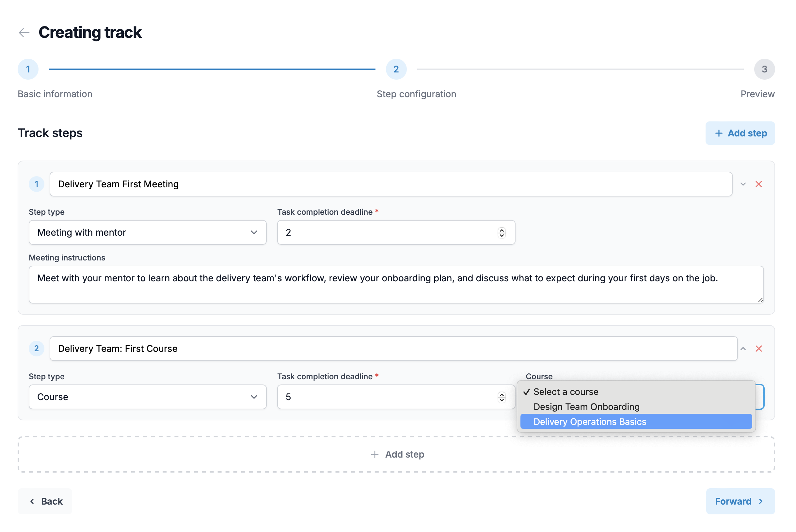The image size is (796, 532).
Task: Open the Course step type dropdown
Action: point(148,397)
